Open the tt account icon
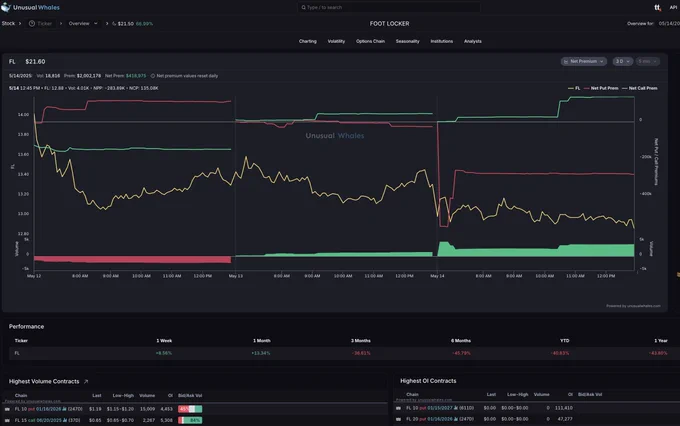The image size is (680, 426). [657, 7]
